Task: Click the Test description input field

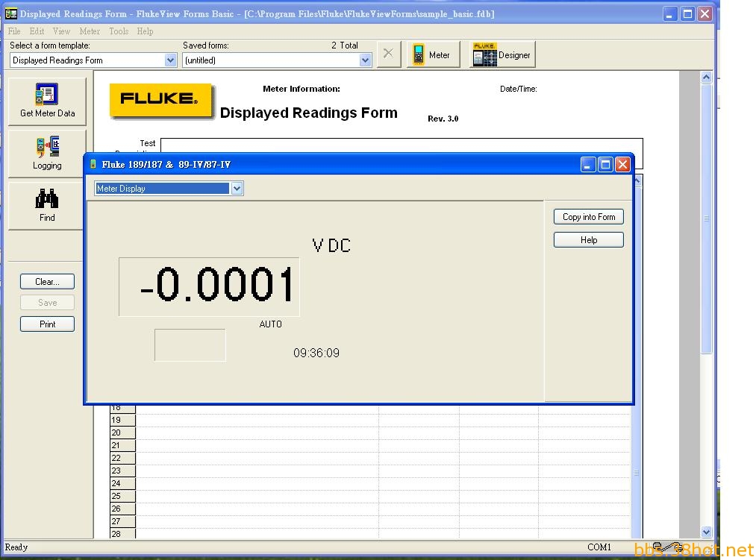Action: [402, 145]
